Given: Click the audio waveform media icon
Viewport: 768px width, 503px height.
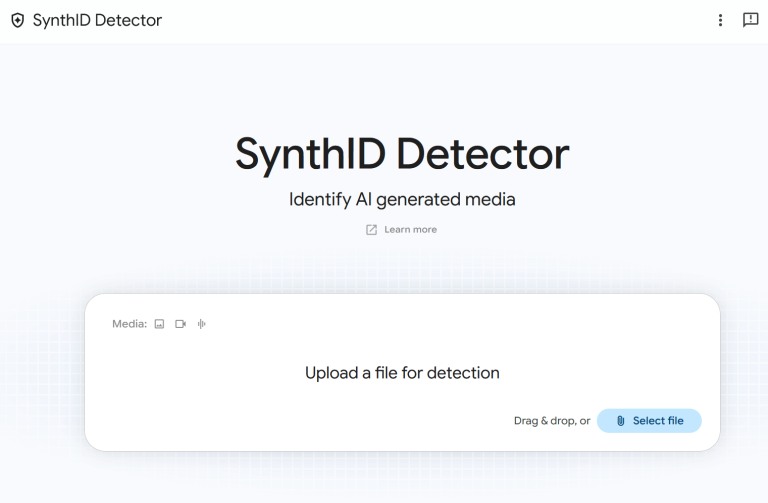Looking at the screenshot, I should (201, 324).
